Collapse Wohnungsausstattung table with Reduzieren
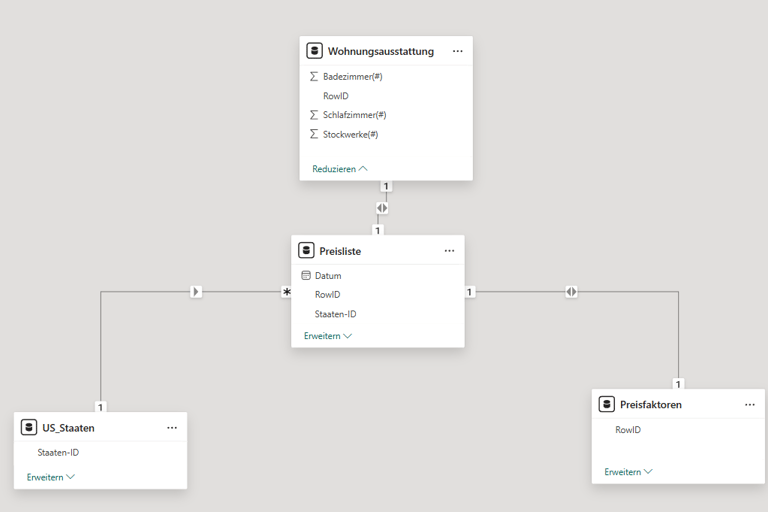The width and height of the screenshot is (768, 512). pyautogui.click(x=339, y=169)
